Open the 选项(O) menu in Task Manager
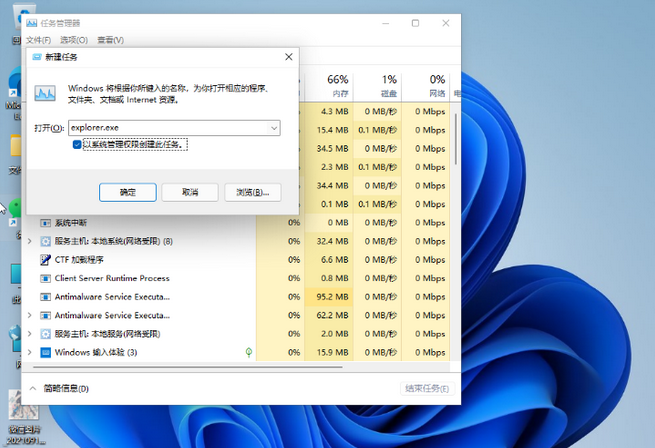655x448 pixels. pos(74,40)
